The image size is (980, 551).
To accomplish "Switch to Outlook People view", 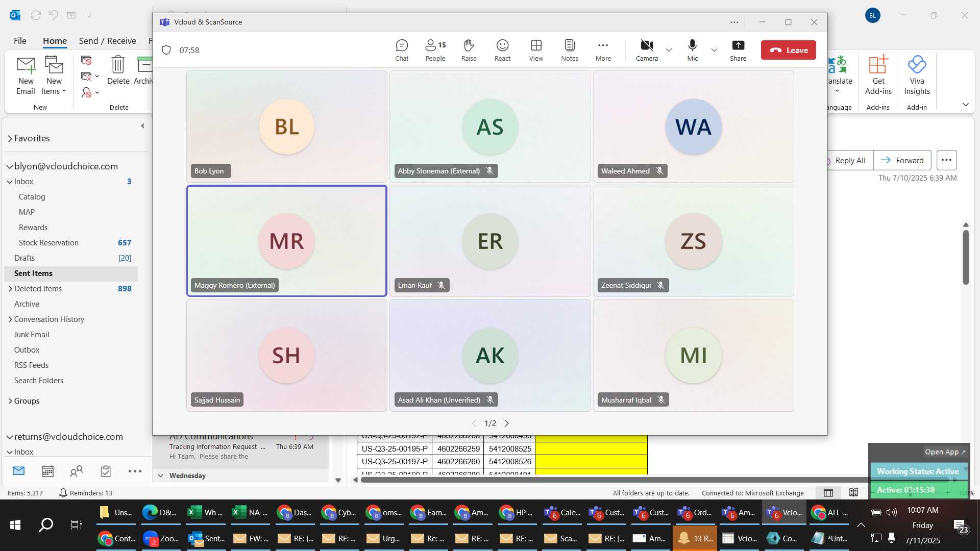I will (x=77, y=471).
